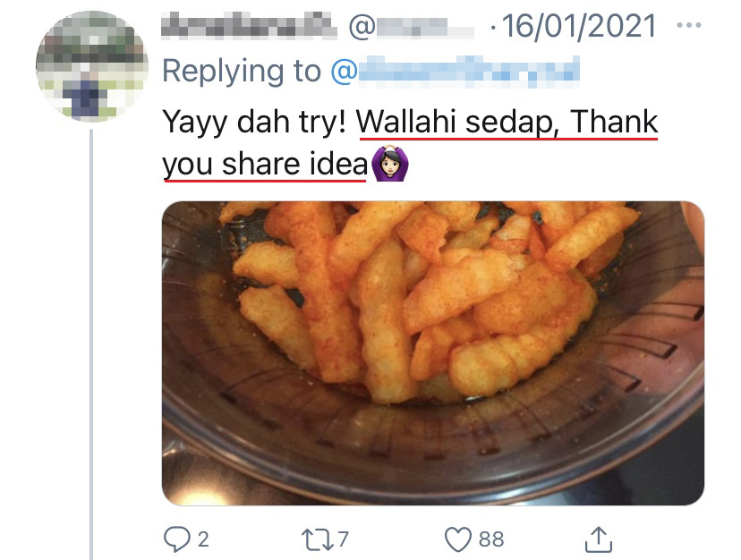This screenshot has height=560, width=741.
Task: Click the OK-gesture woman emoji
Action: 390,164
